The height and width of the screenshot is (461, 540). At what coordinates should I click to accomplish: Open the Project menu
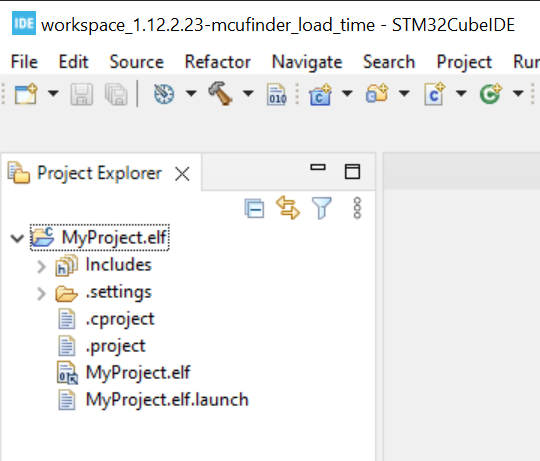click(464, 63)
